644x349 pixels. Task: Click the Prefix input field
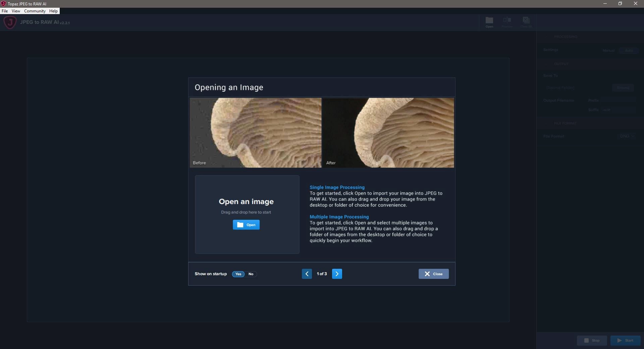pyautogui.click(x=619, y=100)
